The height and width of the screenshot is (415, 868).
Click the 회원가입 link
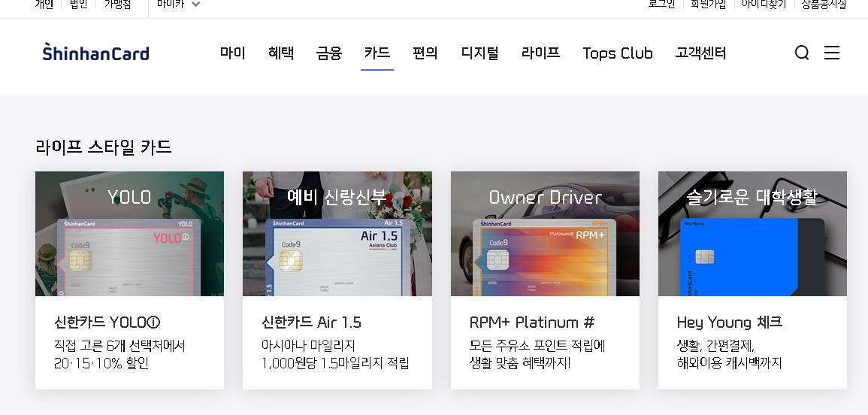tap(708, 5)
